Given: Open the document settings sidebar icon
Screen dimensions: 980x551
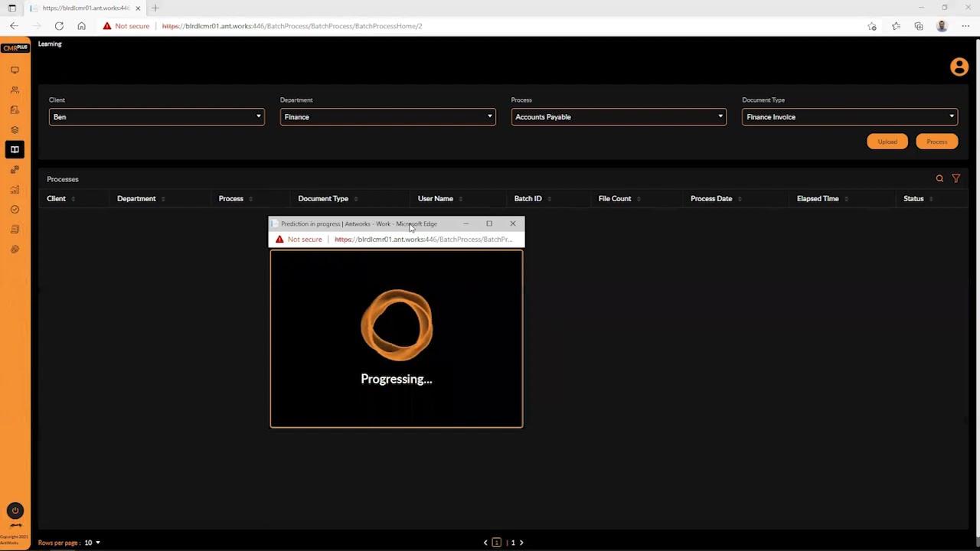Looking at the screenshot, I should (x=15, y=109).
